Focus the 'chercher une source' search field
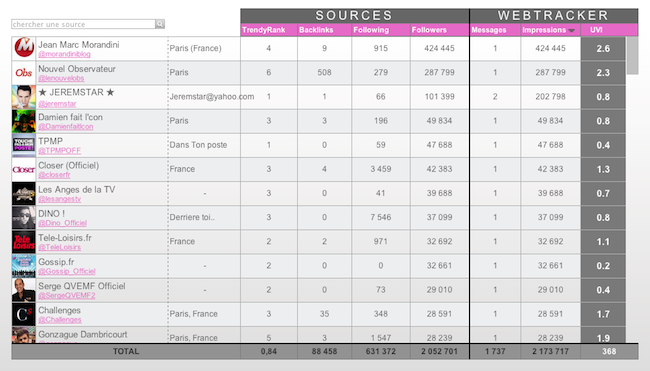 point(83,24)
